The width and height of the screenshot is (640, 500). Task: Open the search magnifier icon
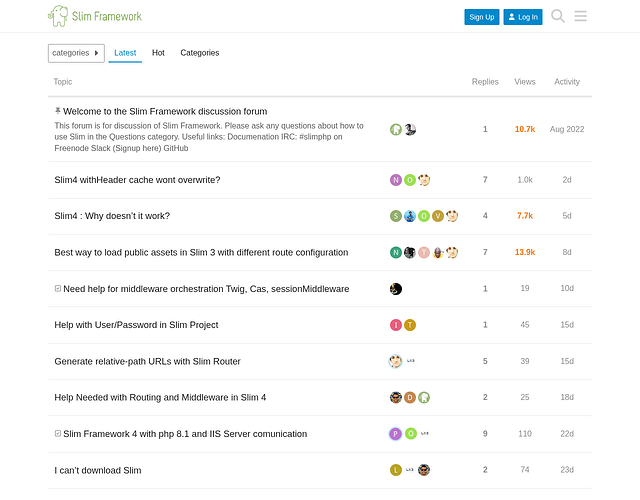pos(558,16)
